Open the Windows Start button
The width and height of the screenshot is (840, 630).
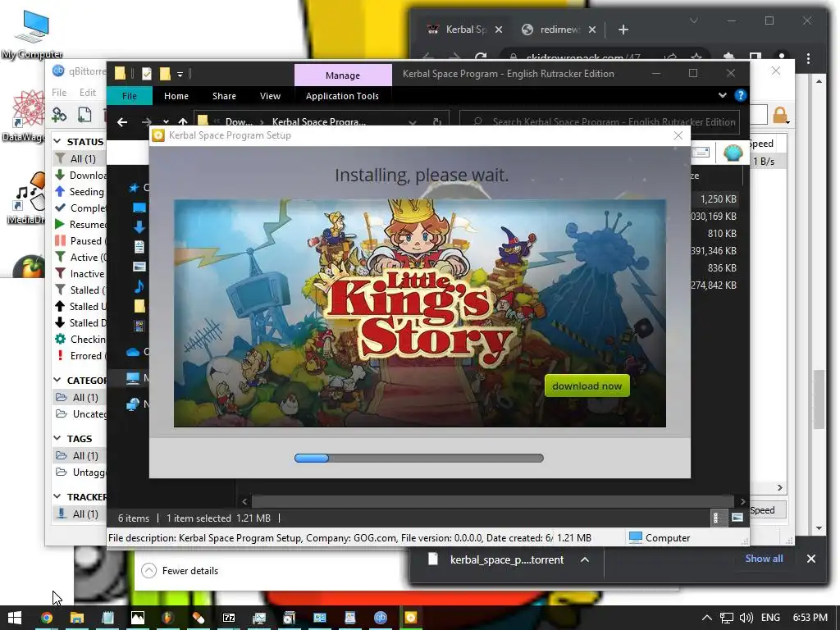point(14,618)
